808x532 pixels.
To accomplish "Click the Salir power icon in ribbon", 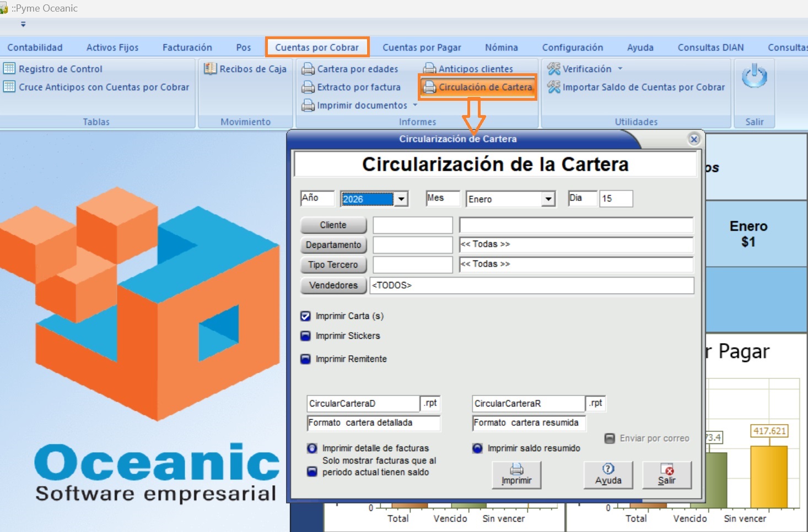I will 754,77.
